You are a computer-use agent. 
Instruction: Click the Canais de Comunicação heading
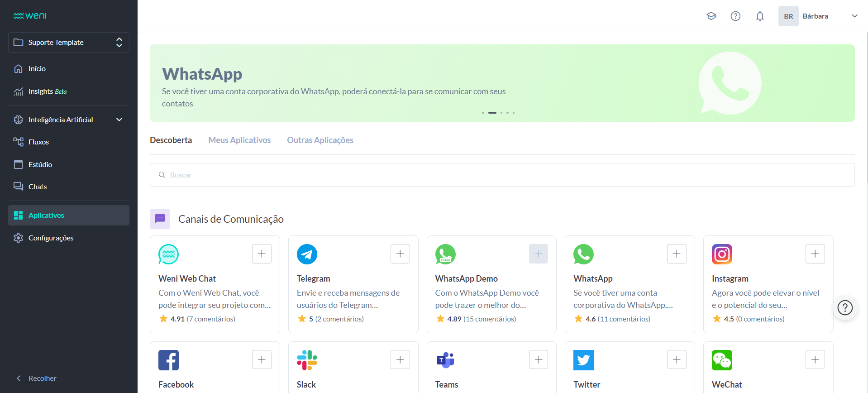231,219
